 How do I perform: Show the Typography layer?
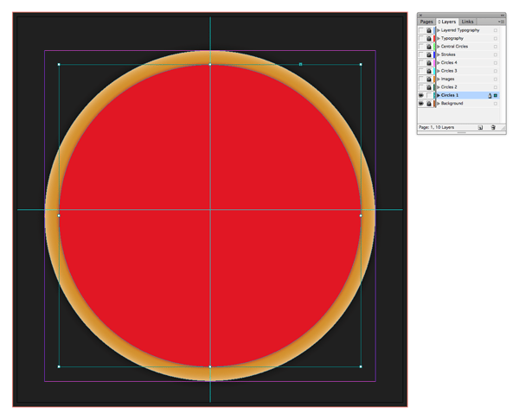pos(421,39)
